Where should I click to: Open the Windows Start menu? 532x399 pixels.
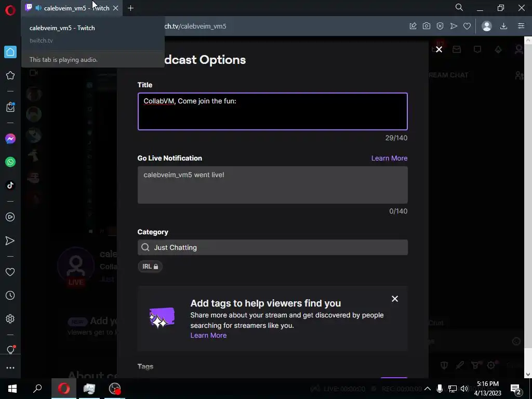tap(12, 389)
